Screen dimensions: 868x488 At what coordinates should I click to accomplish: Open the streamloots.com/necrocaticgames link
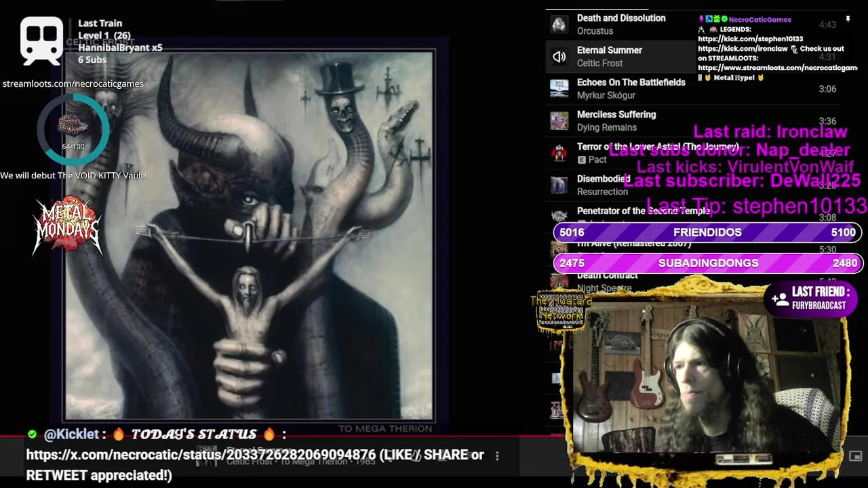(x=73, y=84)
